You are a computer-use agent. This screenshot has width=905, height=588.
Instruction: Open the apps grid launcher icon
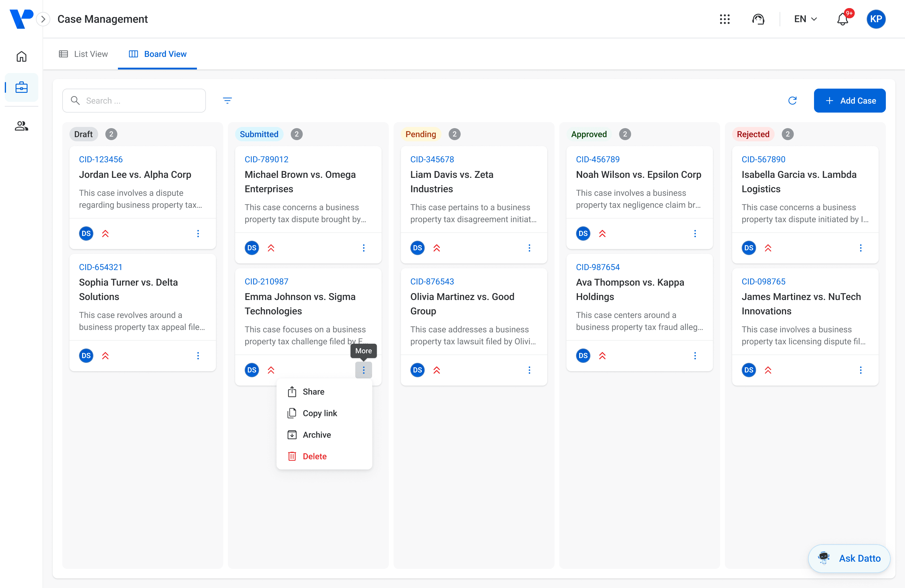[724, 19]
